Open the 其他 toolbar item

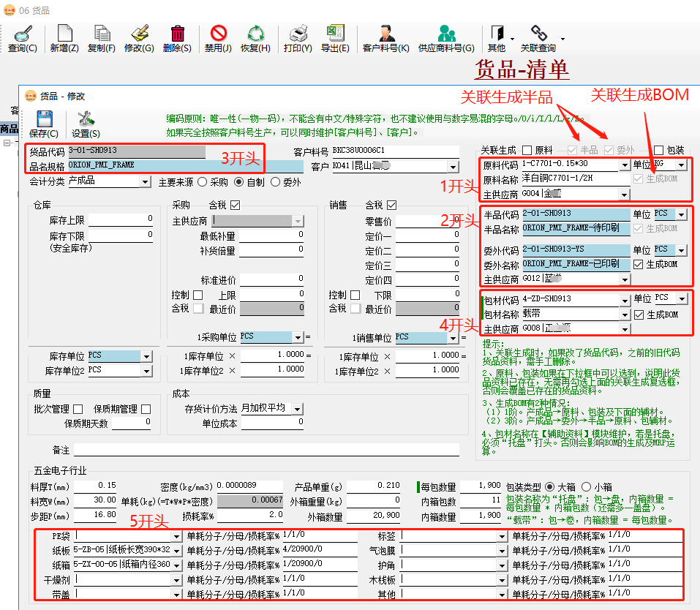pyautogui.click(x=497, y=39)
